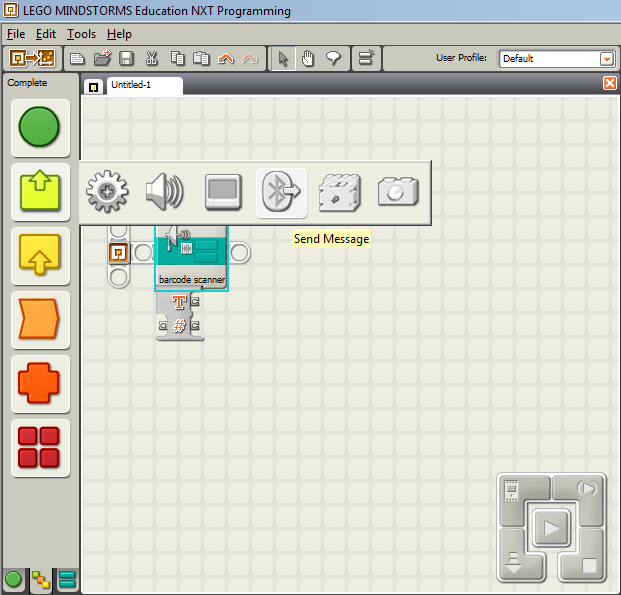Viewport: 621px width, 595px height.
Task: Pick the Color Lamp brick block
Action: 340,193
